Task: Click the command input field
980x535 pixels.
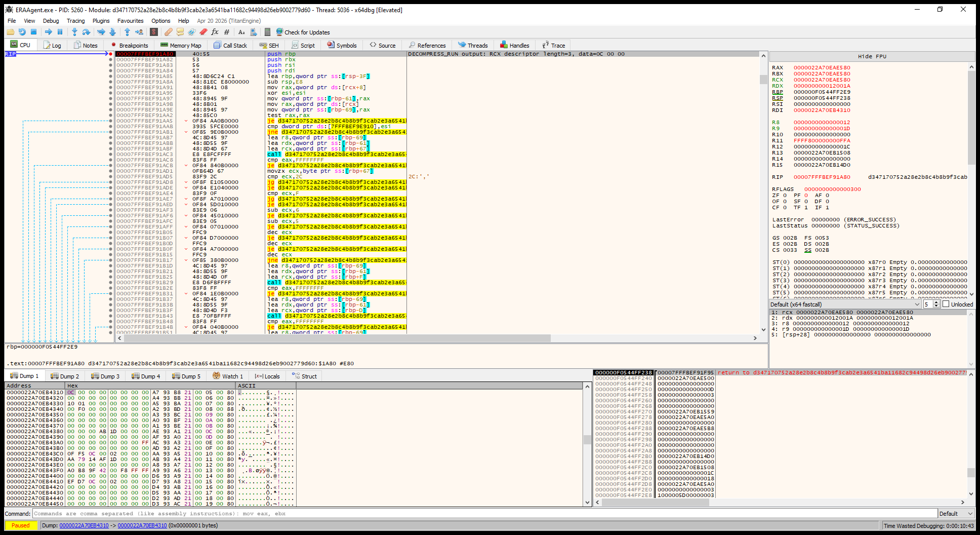Action: pyautogui.click(x=485, y=513)
